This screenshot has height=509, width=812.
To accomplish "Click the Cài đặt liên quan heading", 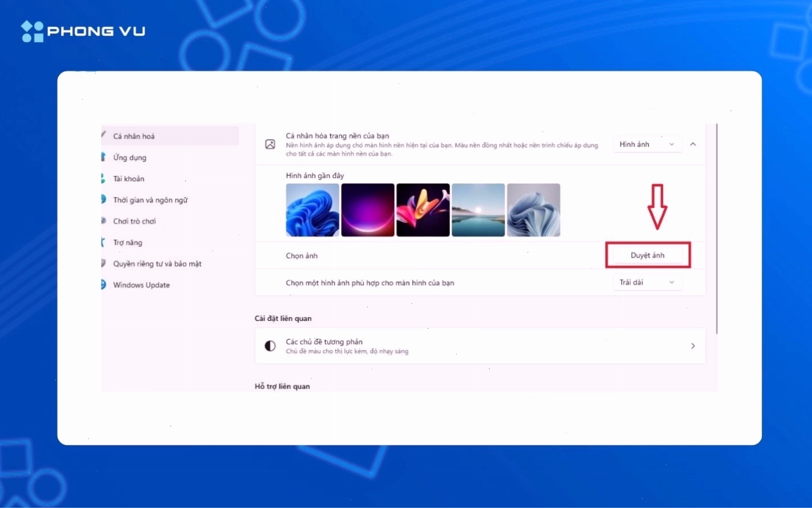I will pos(283,319).
